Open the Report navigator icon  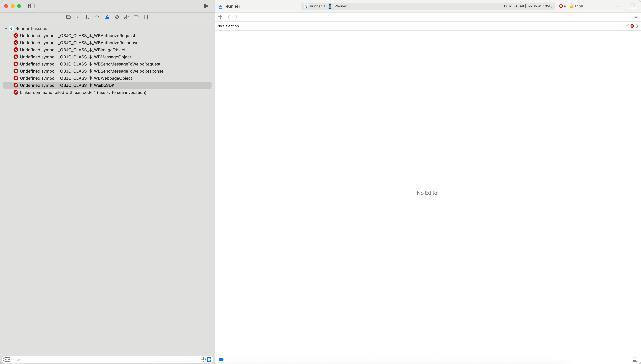146,17
